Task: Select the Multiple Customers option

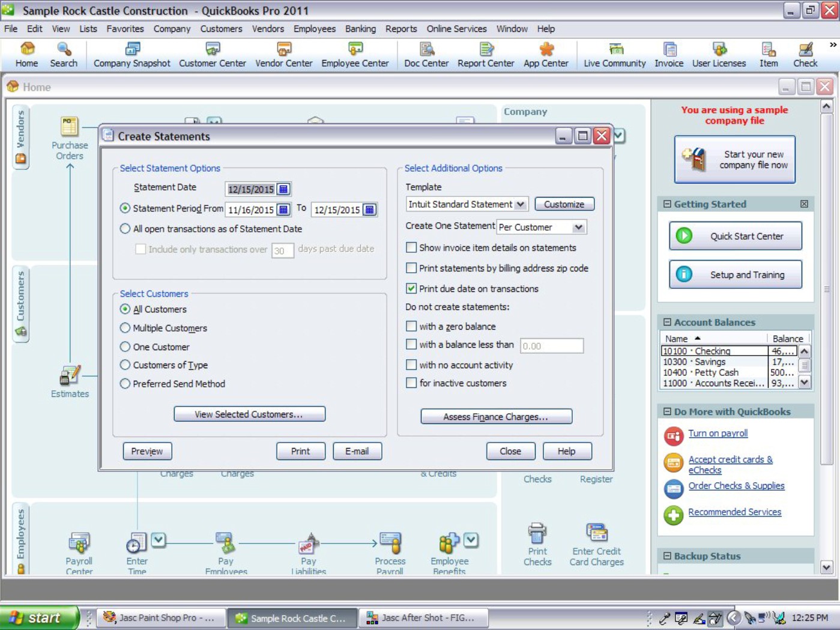Action: click(125, 328)
